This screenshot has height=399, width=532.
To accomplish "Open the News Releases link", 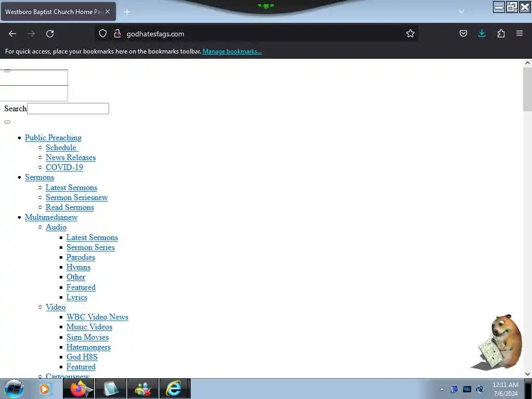I will (x=71, y=157).
